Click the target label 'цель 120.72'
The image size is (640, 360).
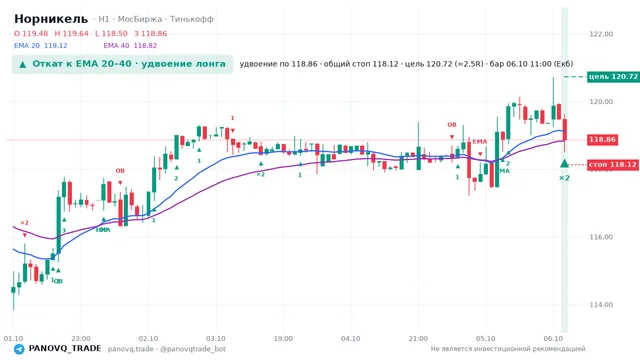[x=613, y=77]
